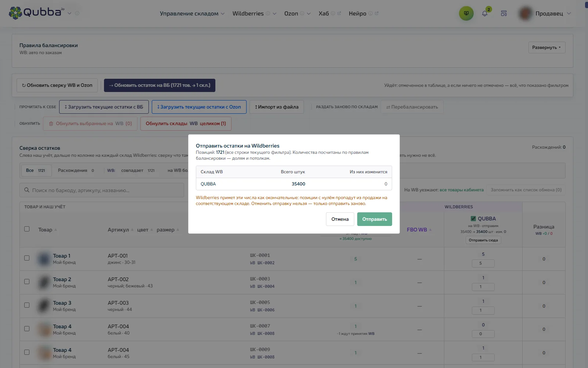
Task: Check the row checkbox for Товар 3
Action: click(27, 305)
